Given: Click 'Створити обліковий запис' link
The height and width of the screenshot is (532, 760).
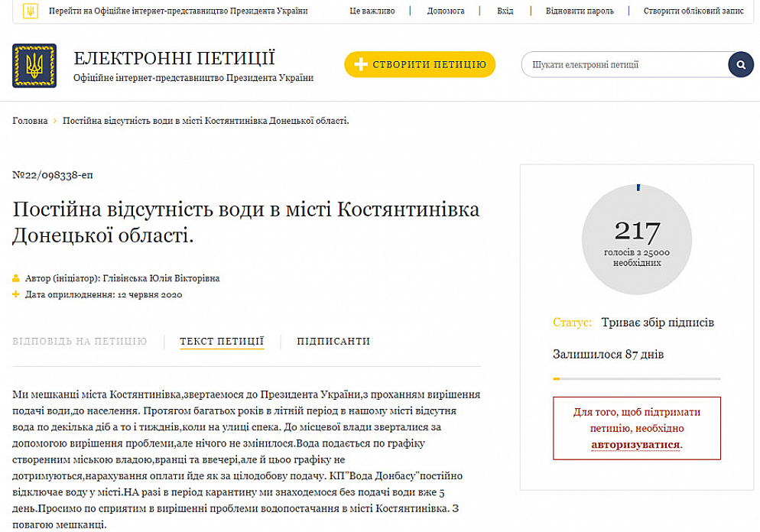Looking at the screenshot, I should tap(693, 11).
